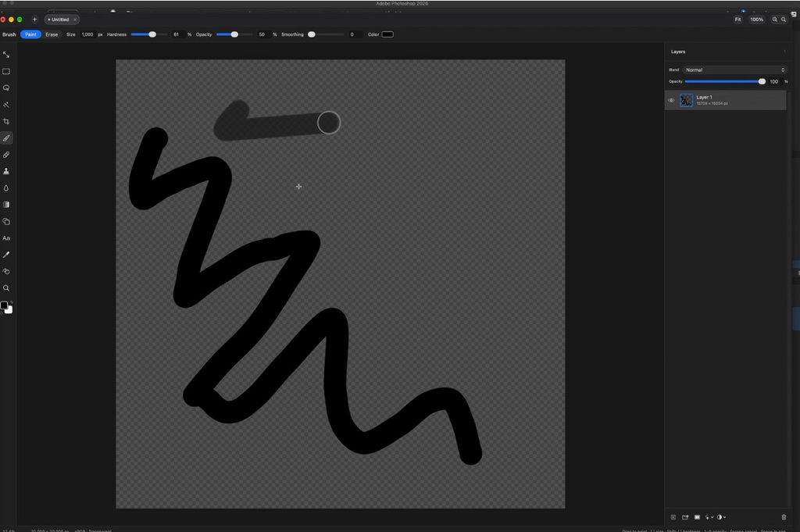The width and height of the screenshot is (800, 532).
Task: Open the layer effects sparkle dropdown
Action: pos(709,517)
